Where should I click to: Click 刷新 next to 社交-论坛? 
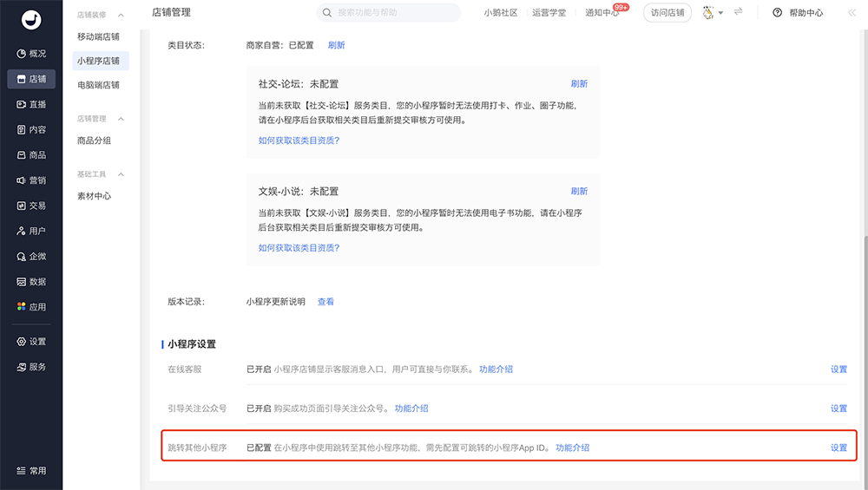pyautogui.click(x=579, y=84)
